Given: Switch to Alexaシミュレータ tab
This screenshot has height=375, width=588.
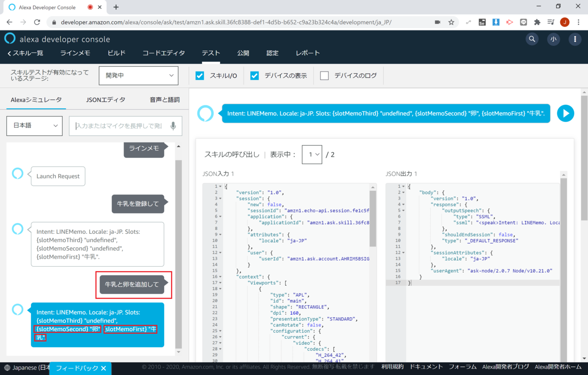Looking at the screenshot, I should (36, 100).
